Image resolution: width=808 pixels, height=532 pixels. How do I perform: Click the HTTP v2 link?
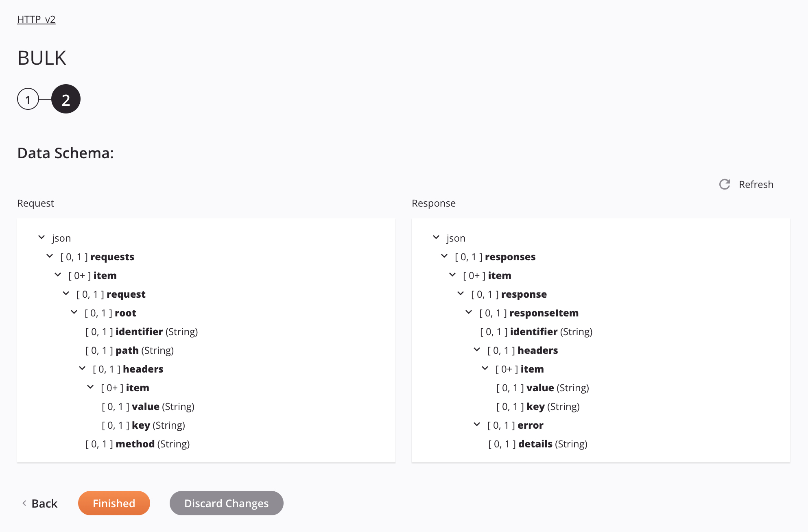[36, 19]
